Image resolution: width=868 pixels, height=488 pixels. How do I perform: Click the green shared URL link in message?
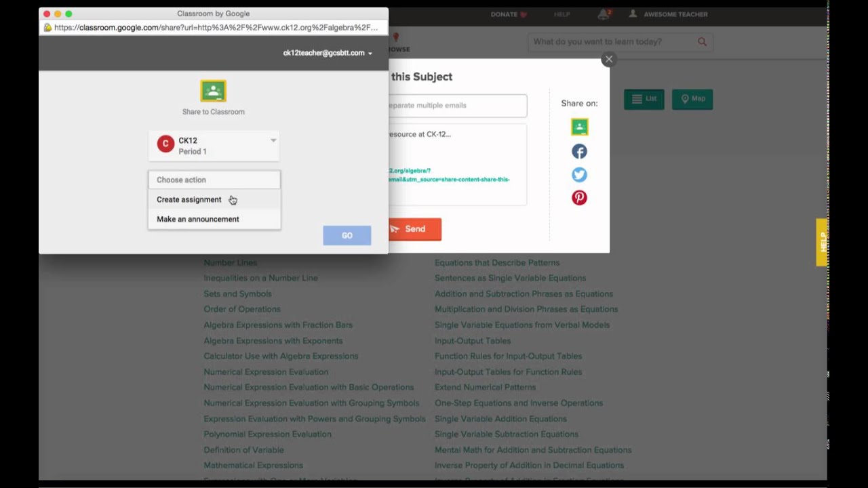[x=449, y=175]
